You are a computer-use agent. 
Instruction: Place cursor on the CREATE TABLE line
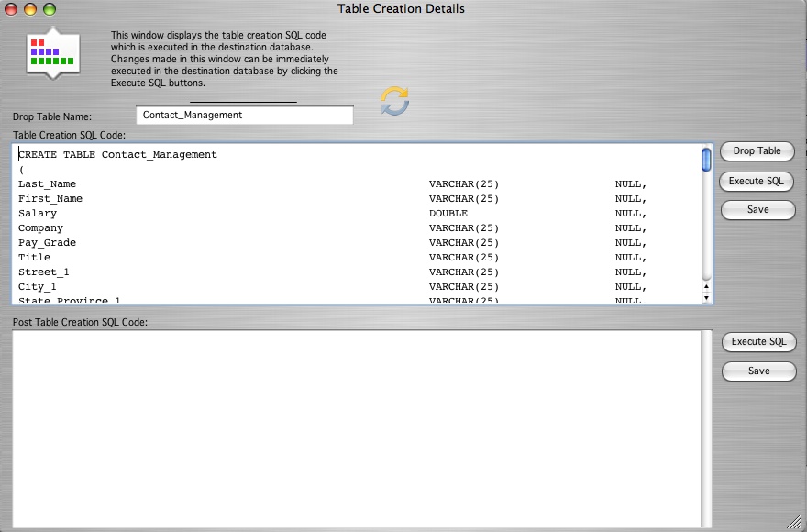coord(117,155)
